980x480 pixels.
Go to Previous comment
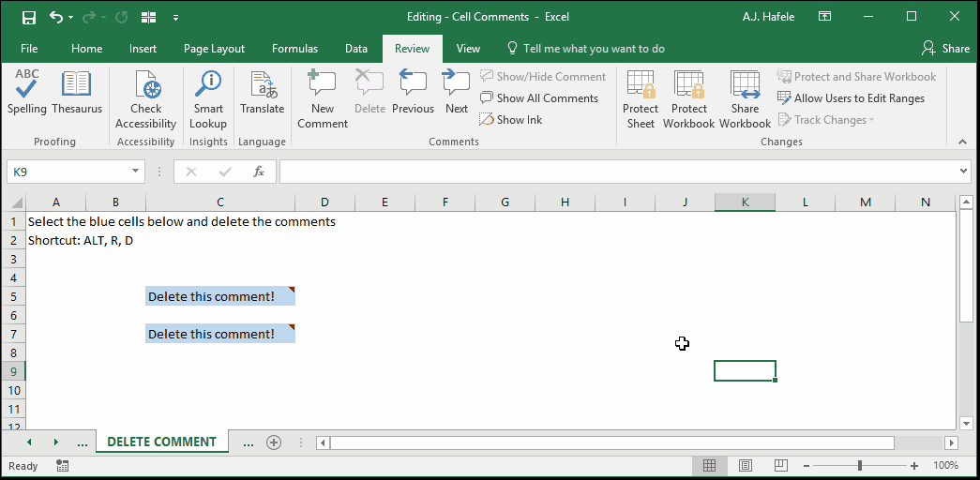pyautogui.click(x=414, y=93)
